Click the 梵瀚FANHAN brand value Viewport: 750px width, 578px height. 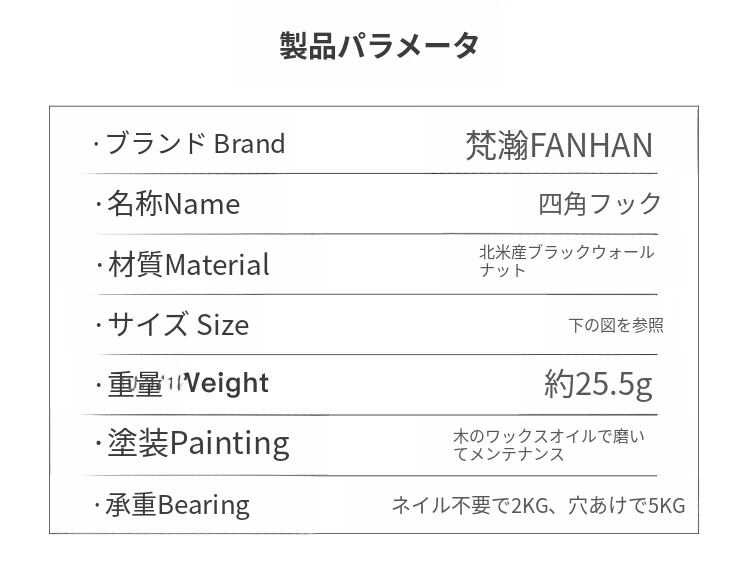click(558, 146)
